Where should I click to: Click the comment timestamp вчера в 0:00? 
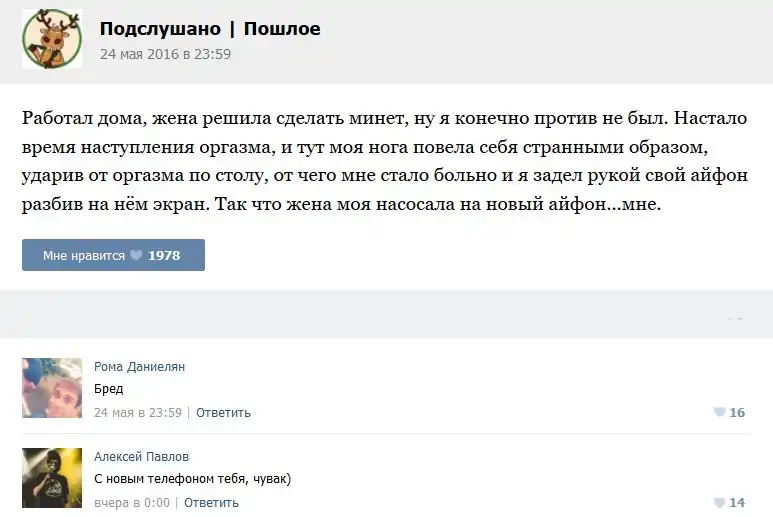point(132,503)
